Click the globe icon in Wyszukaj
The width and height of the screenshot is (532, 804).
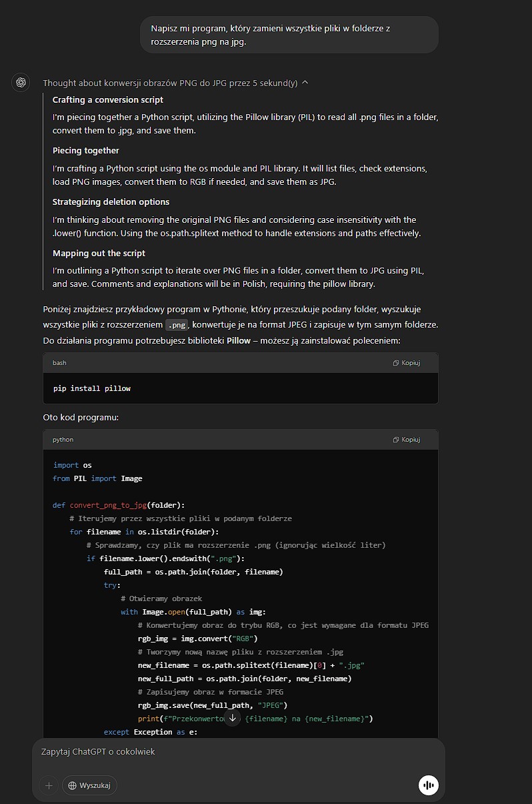73,785
